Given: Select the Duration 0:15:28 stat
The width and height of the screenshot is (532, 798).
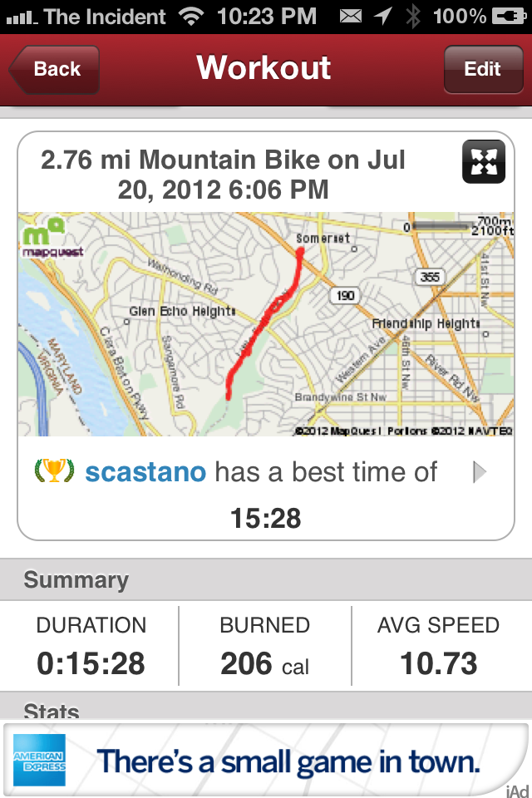Looking at the screenshot, I should (91, 647).
